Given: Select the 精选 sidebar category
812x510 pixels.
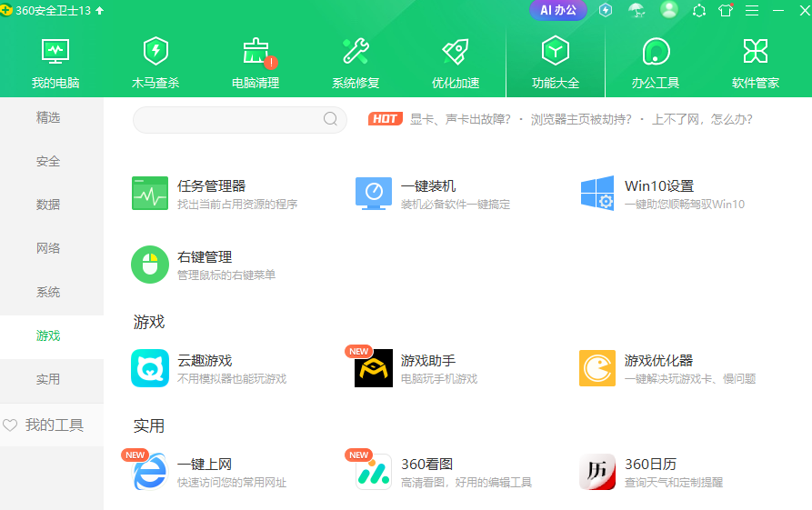Looking at the screenshot, I should 48,118.
